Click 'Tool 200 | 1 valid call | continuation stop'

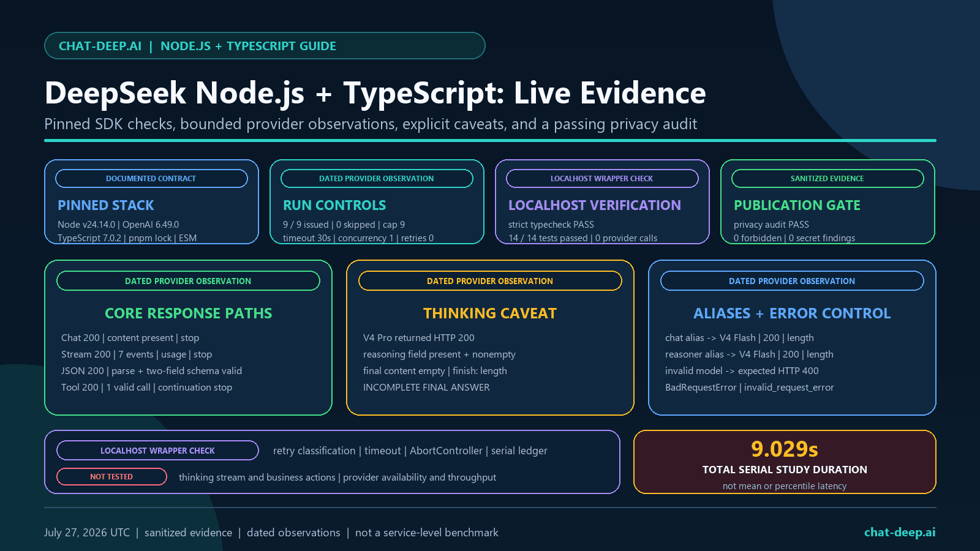point(146,388)
